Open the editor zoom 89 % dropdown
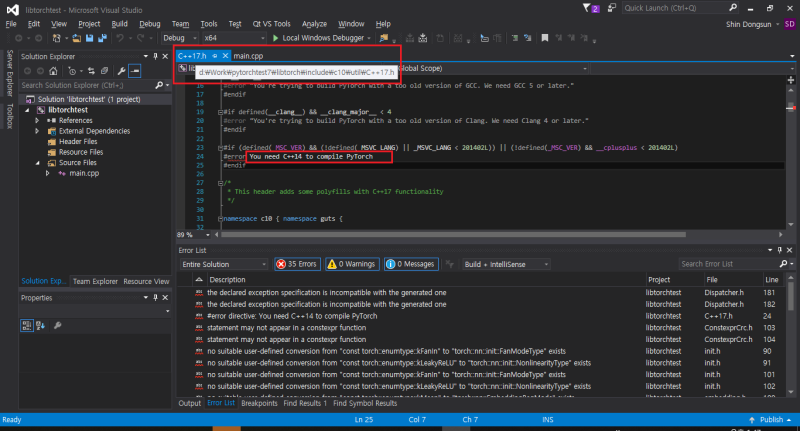The height and width of the screenshot is (431, 800). point(208,235)
